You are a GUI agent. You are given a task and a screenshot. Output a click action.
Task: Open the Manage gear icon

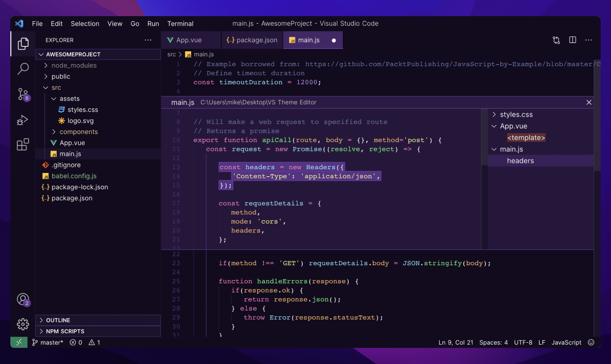23,324
